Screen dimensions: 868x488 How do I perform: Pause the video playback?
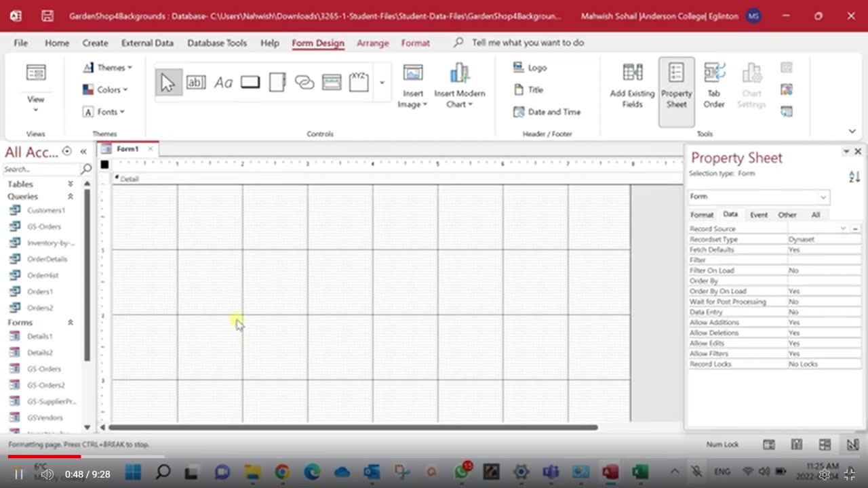19,474
